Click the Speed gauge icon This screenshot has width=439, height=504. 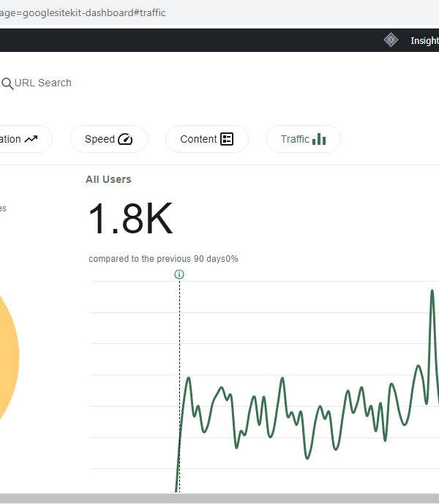point(125,139)
